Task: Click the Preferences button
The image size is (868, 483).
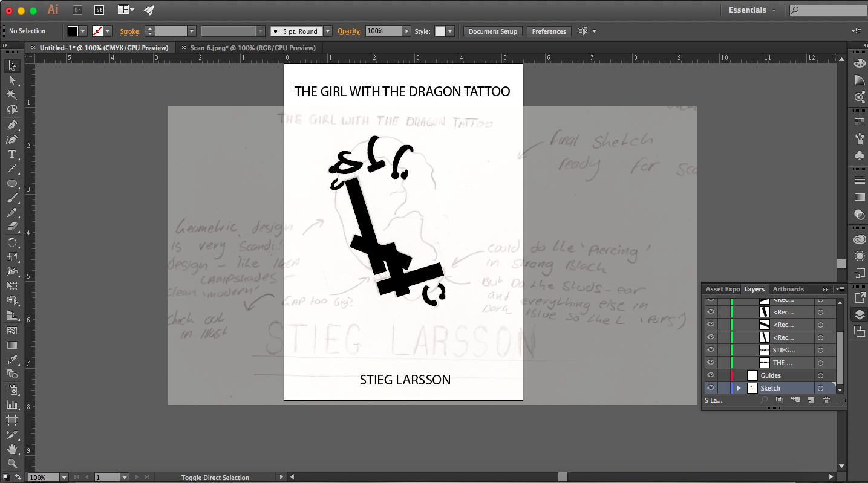Action: pyautogui.click(x=549, y=31)
